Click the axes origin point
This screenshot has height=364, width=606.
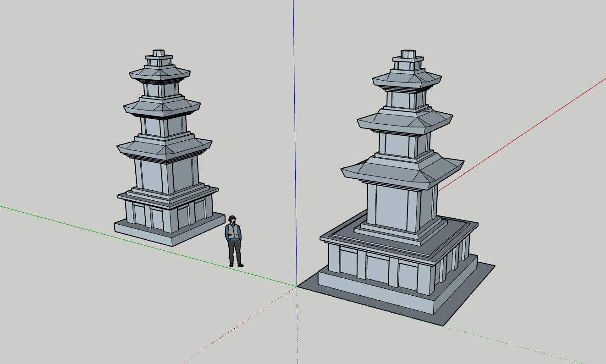click(x=297, y=286)
